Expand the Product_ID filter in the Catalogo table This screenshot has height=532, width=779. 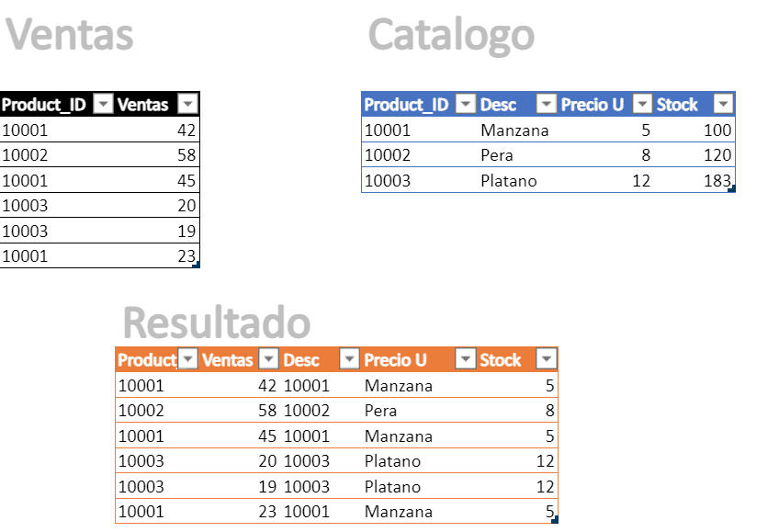466,105
